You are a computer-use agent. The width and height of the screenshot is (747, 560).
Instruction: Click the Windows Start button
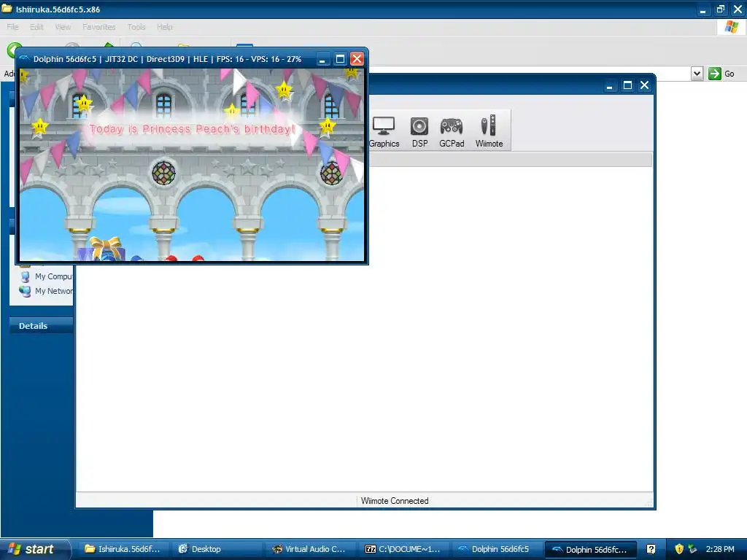(35, 549)
